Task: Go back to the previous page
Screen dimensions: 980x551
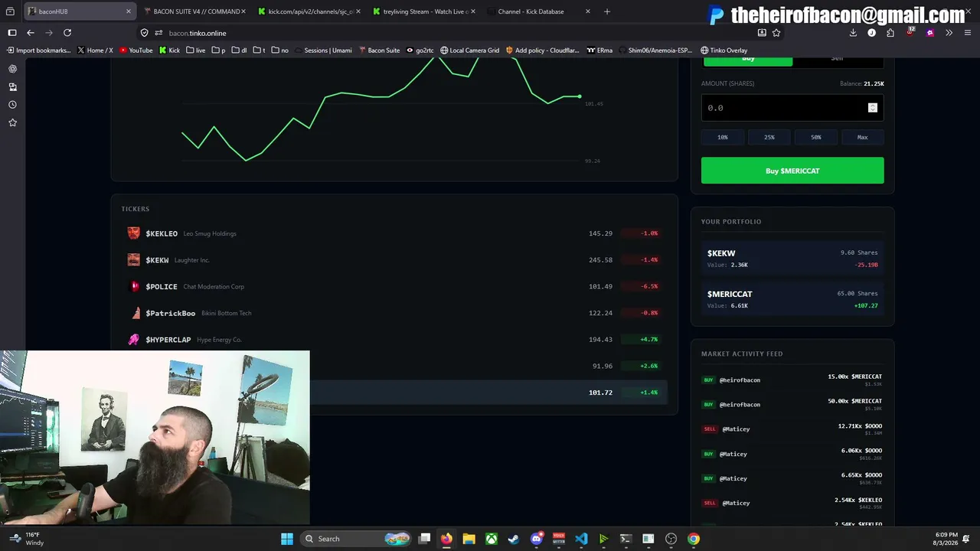Action: tap(31, 33)
